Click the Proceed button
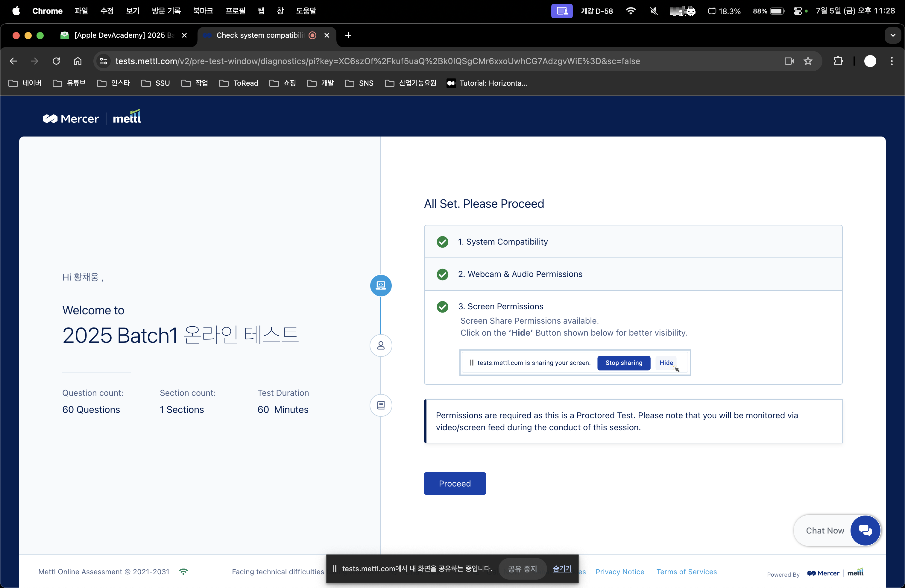Screen dimensions: 905x588 (x=455, y=484)
